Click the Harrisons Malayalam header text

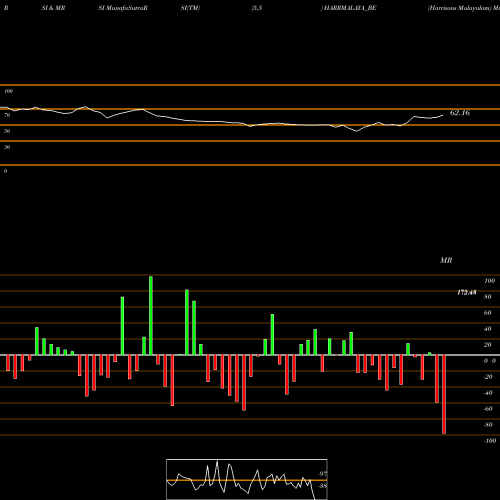[460, 8]
